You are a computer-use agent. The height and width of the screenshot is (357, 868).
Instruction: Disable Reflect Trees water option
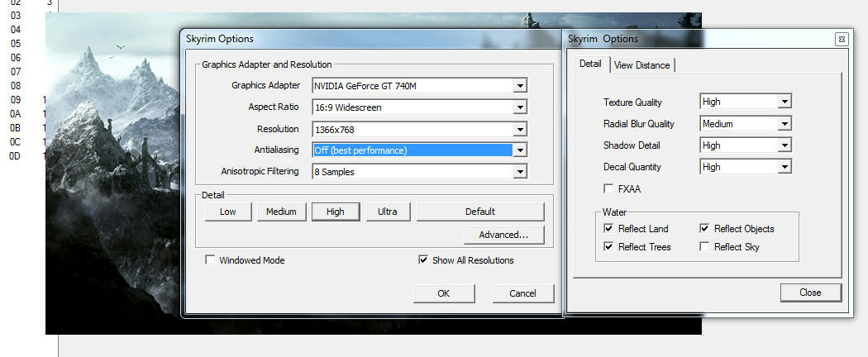coord(609,247)
